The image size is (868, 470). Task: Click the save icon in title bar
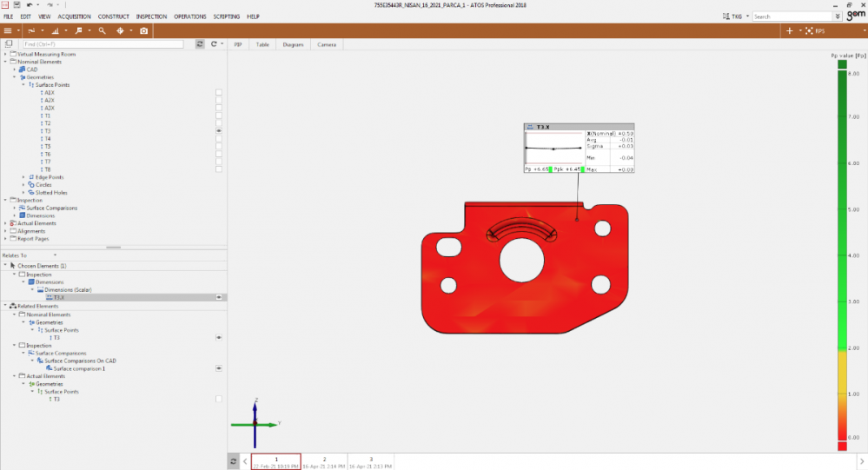(17, 5)
